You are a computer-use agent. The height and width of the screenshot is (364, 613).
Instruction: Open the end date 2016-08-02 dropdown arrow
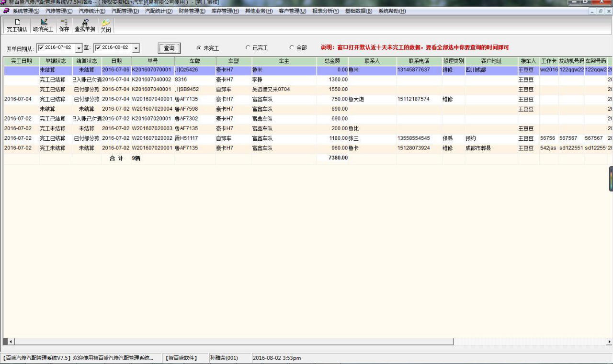click(136, 48)
